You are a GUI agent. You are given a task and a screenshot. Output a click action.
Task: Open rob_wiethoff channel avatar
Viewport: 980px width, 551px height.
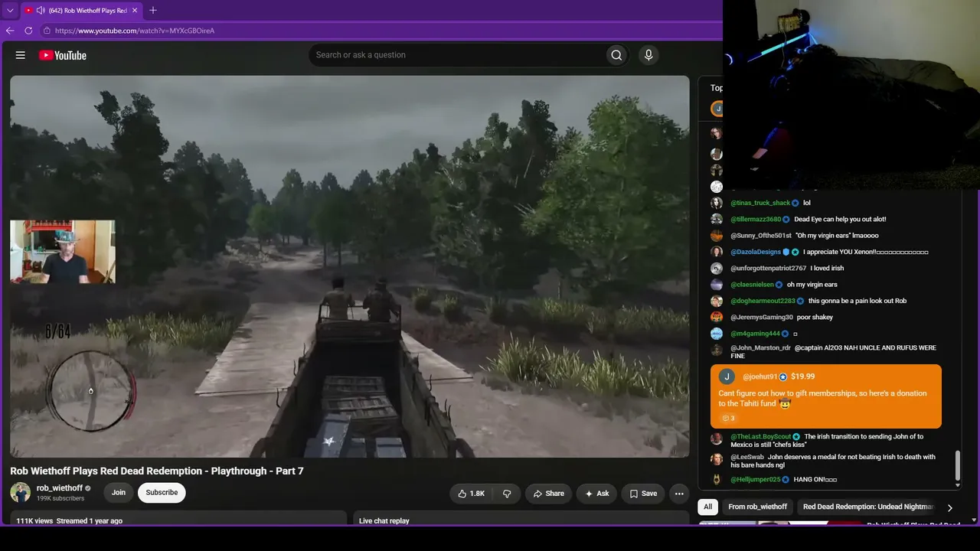tap(20, 492)
